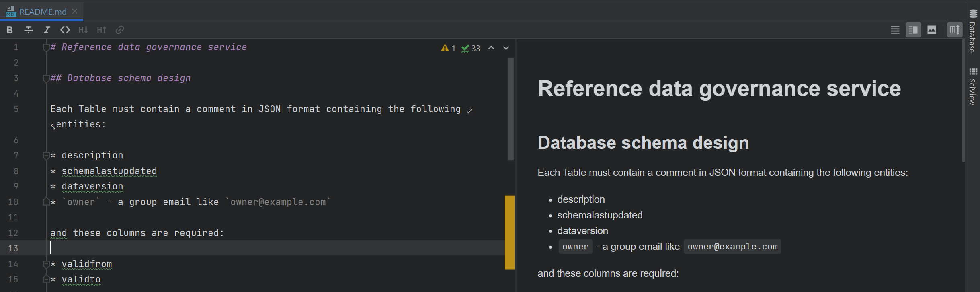Click description bullet in preview

581,199
